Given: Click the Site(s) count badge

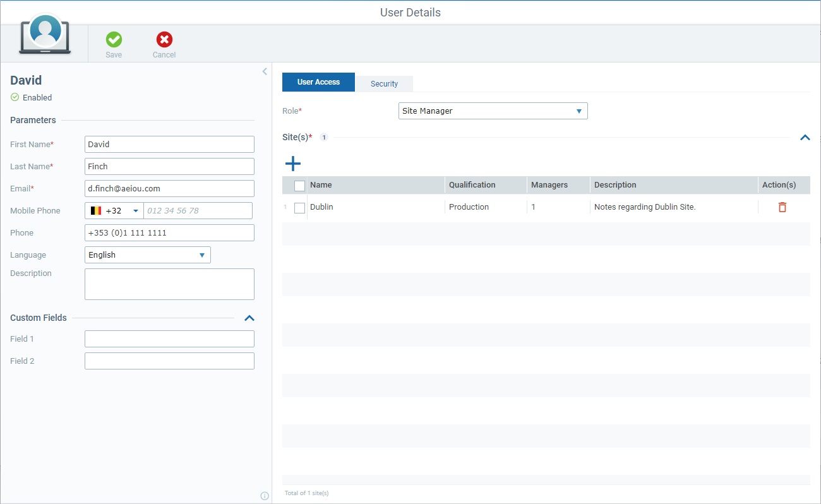Looking at the screenshot, I should tap(323, 138).
